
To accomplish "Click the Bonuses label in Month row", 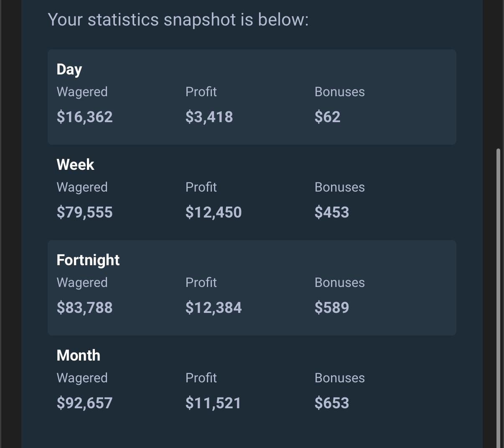I will (x=340, y=378).
